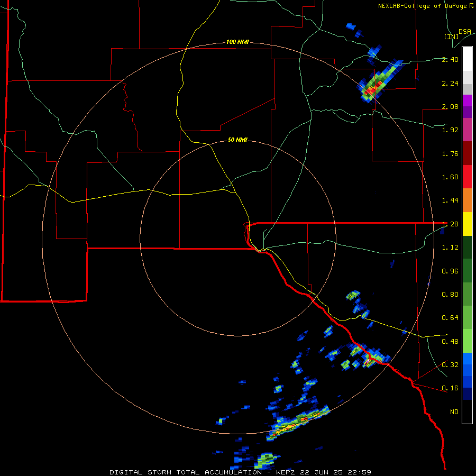Select the 1.76 legend value

(x=450, y=153)
